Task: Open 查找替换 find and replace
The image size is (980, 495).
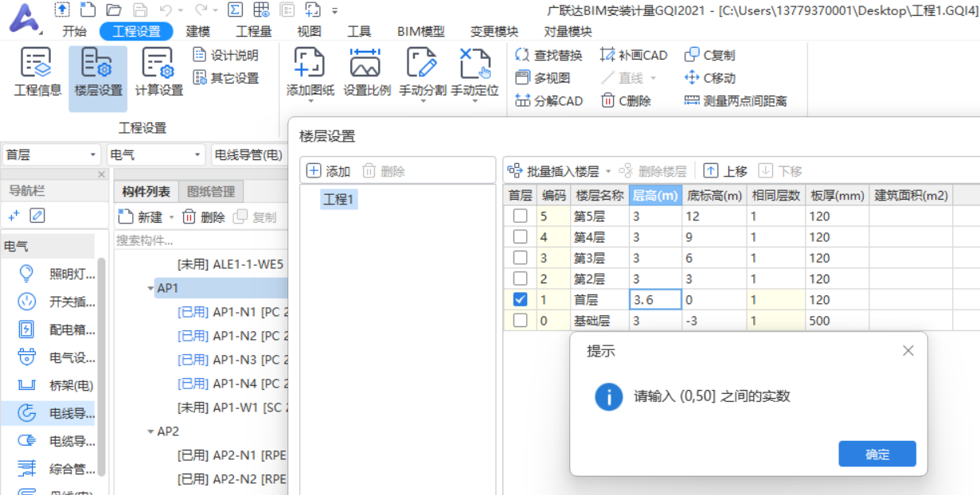Action: pyautogui.click(x=549, y=55)
